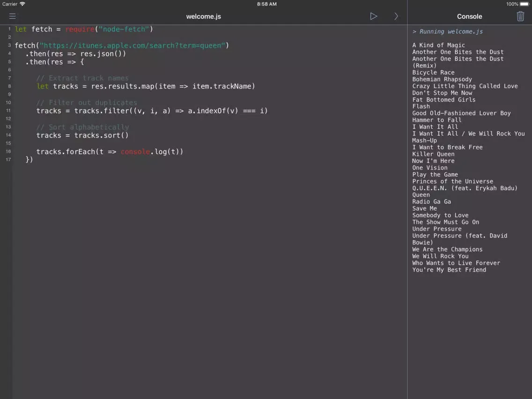Click "Crazy Little Thing Called Love" output
This screenshot has width=532, height=399.
pyautogui.click(x=465, y=86)
